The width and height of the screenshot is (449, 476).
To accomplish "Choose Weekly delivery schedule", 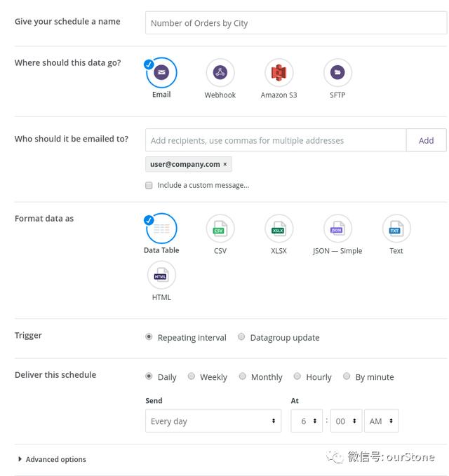I will tap(191, 376).
